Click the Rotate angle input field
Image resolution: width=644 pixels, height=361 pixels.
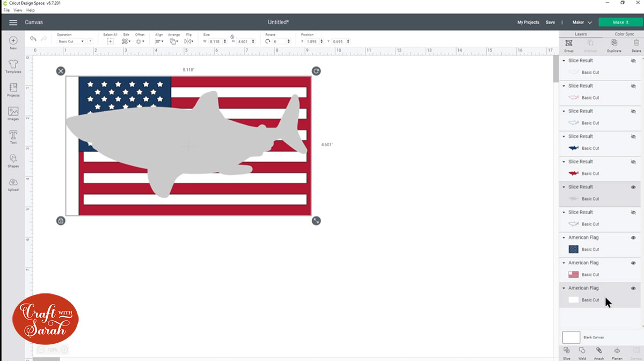[x=281, y=41]
